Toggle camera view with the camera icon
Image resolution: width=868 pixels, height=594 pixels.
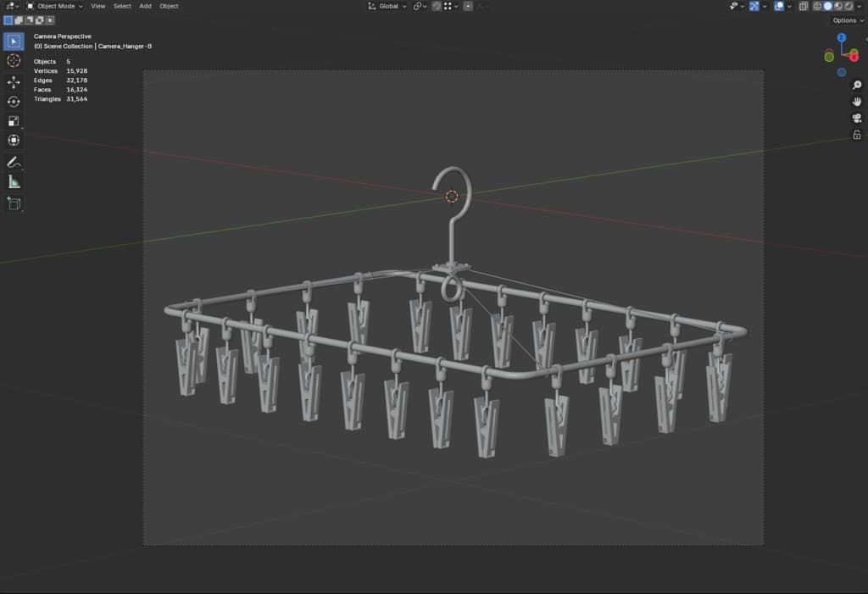(857, 118)
